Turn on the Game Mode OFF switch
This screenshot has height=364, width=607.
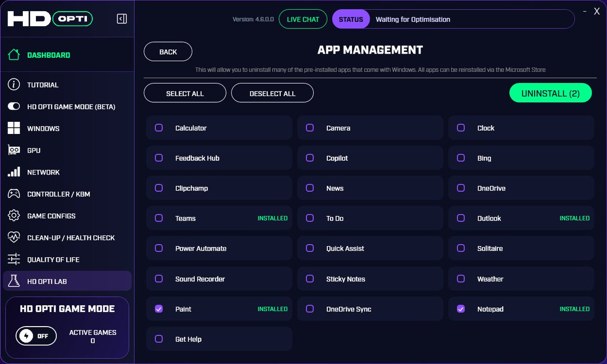tap(36, 336)
